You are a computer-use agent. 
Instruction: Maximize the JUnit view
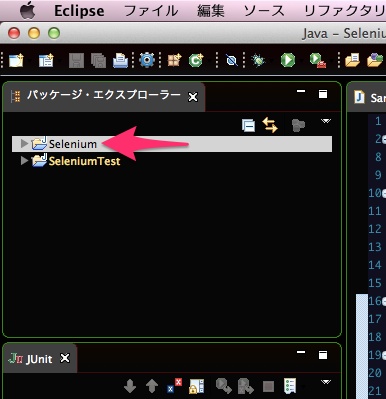pos(323,355)
